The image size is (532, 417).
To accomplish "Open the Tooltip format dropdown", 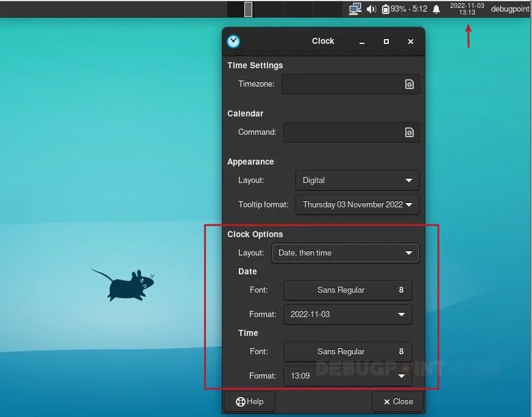I will pos(357,205).
